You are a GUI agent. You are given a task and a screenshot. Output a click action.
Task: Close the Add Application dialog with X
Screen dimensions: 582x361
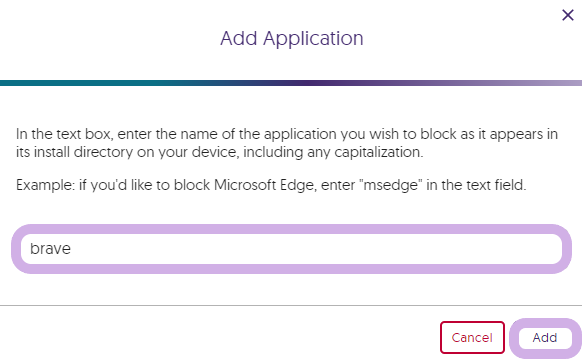pos(568,15)
